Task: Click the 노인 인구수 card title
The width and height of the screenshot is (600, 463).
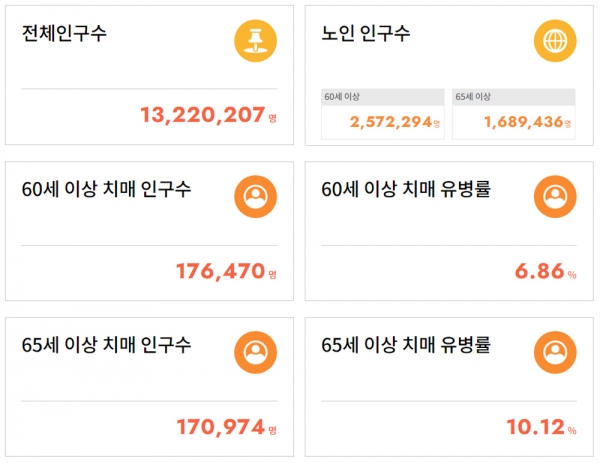Action: click(366, 33)
